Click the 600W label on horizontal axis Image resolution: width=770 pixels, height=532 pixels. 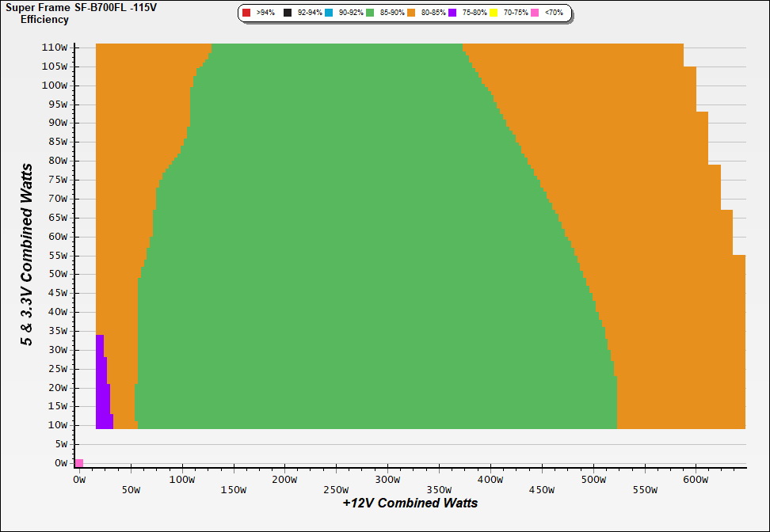tap(695, 479)
